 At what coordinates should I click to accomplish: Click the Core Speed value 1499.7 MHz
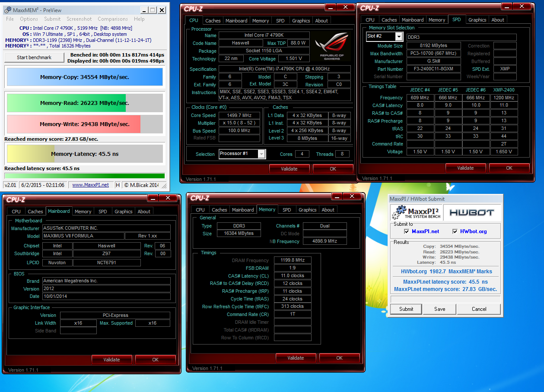[239, 115]
